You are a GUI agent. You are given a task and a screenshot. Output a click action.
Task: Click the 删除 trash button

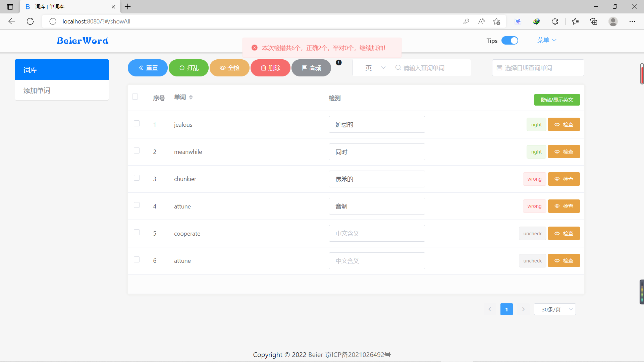pyautogui.click(x=270, y=68)
